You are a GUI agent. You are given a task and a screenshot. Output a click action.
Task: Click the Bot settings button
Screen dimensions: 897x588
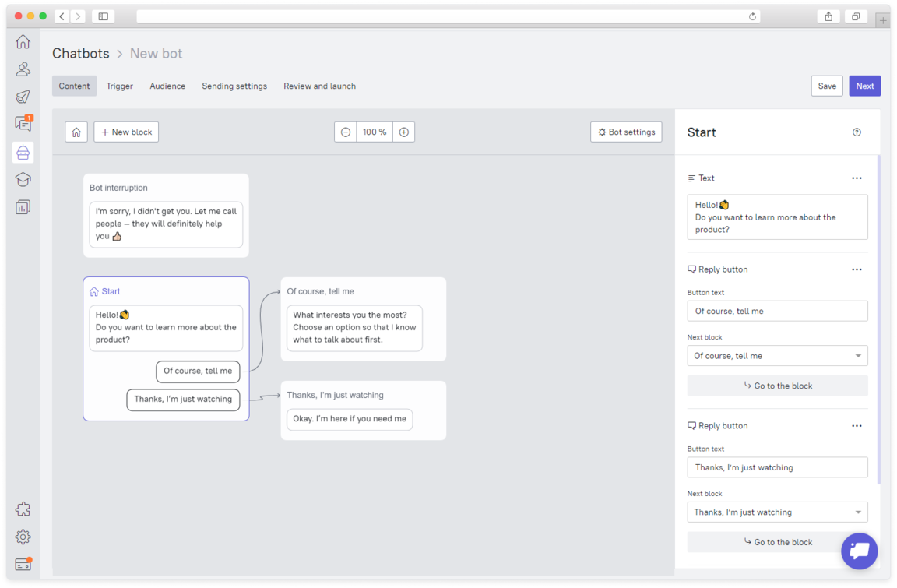pos(626,132)
